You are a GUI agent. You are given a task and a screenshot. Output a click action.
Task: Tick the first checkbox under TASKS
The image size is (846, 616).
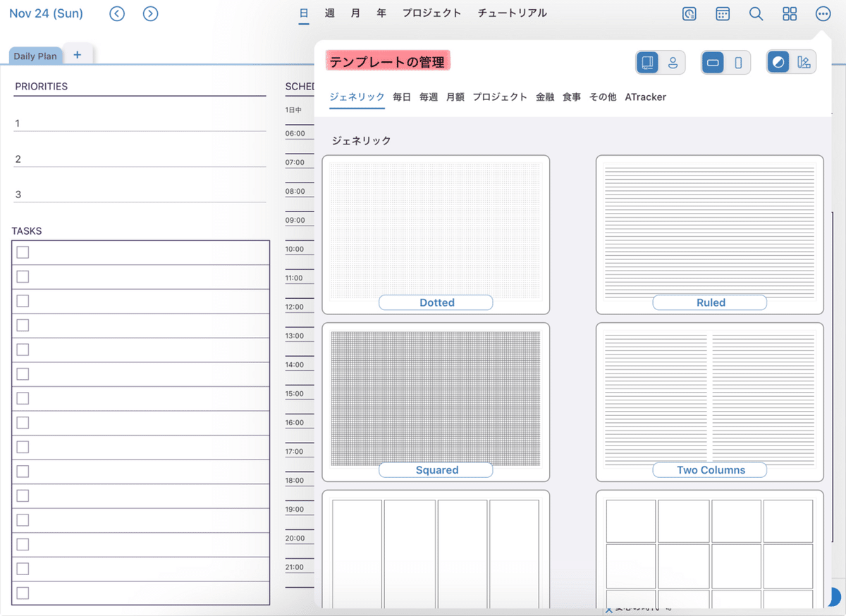(23, 252)
